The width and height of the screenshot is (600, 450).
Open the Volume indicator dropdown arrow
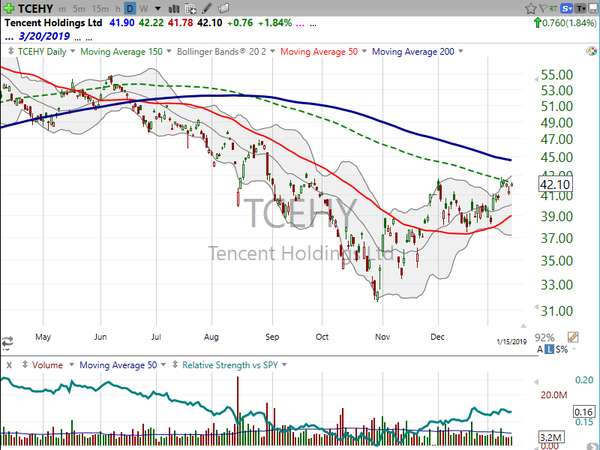pos(71,365)
